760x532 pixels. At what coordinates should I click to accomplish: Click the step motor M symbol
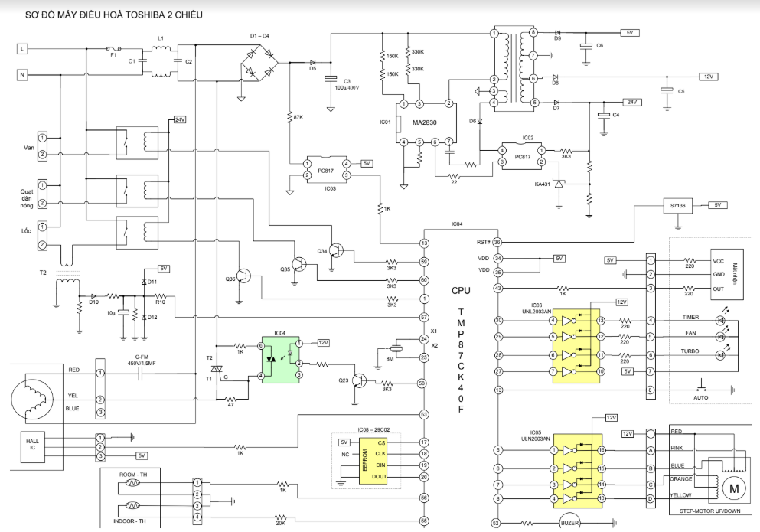[734, 489]
